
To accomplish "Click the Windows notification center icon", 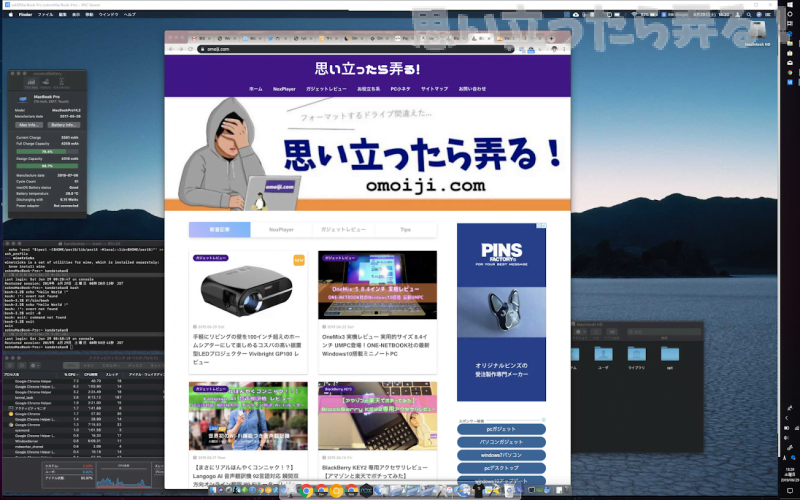I will (x=790, y=491).
